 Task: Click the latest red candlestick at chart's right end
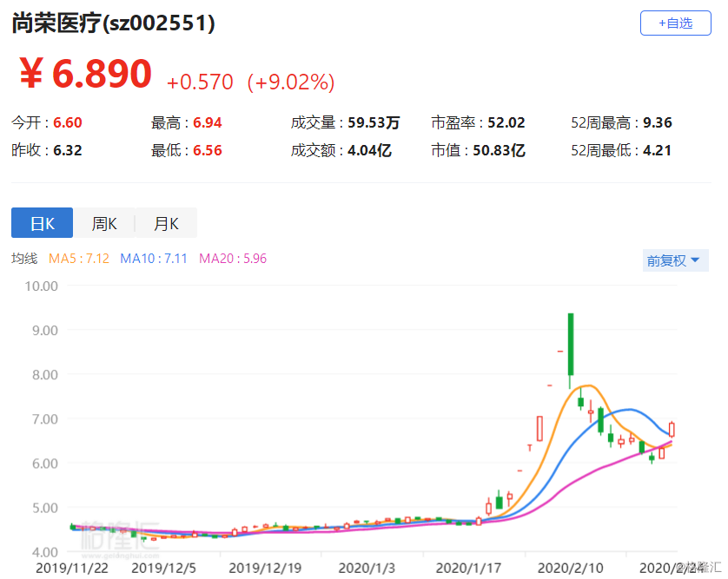coord(672,429)
